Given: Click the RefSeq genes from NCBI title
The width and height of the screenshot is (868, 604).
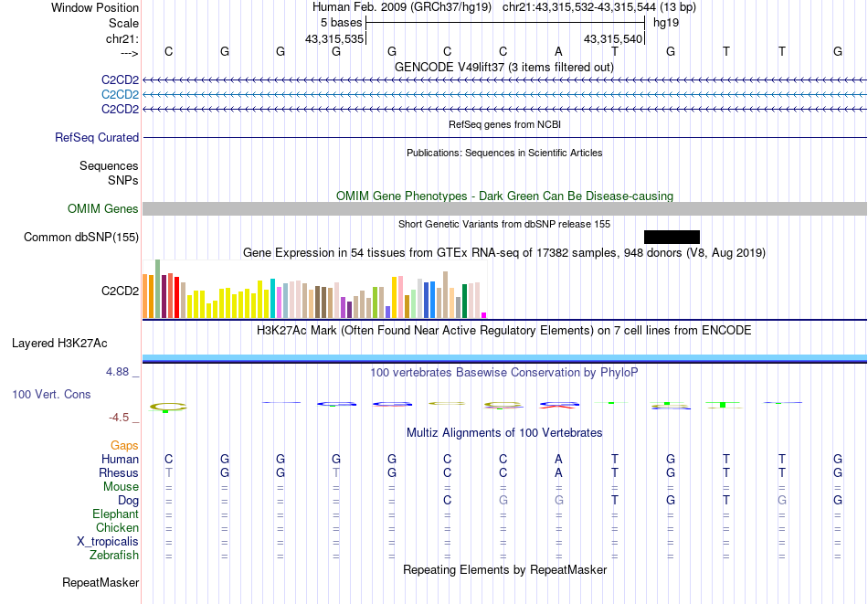Looking at the screenshot, I should click(504, 124).
